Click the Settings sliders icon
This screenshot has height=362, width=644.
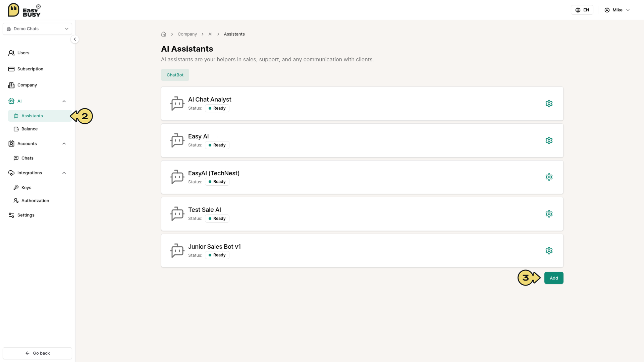(11, 215)
